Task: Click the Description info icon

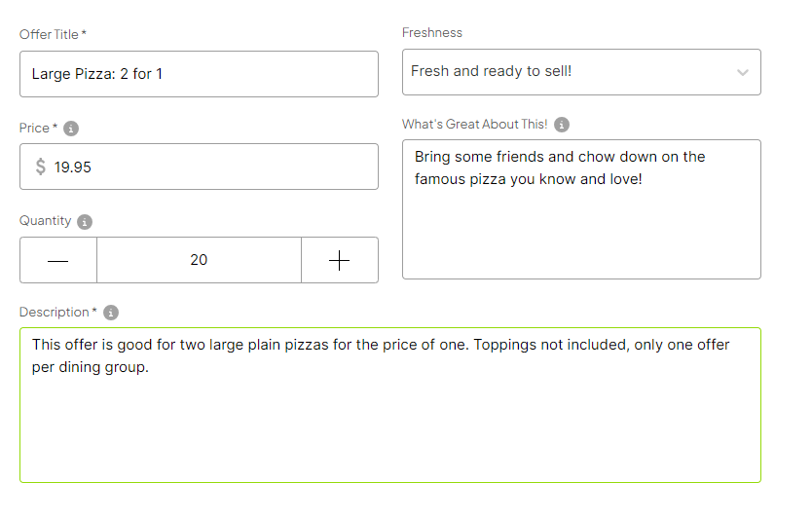Action: (111, 313)
